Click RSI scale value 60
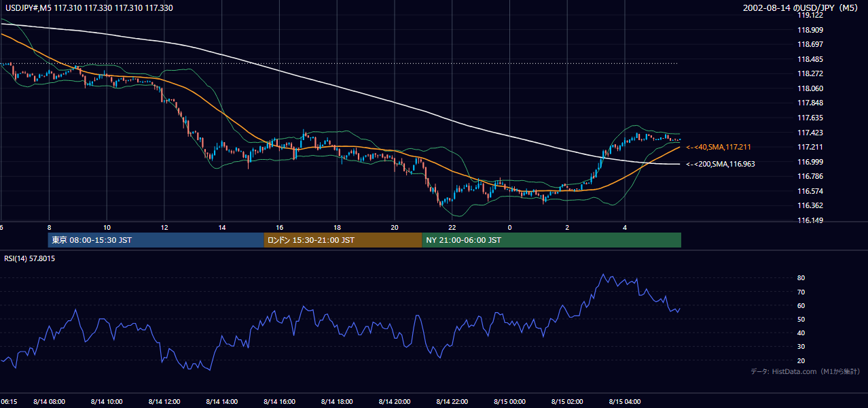868x408 pixels. (x=801, y=305)
